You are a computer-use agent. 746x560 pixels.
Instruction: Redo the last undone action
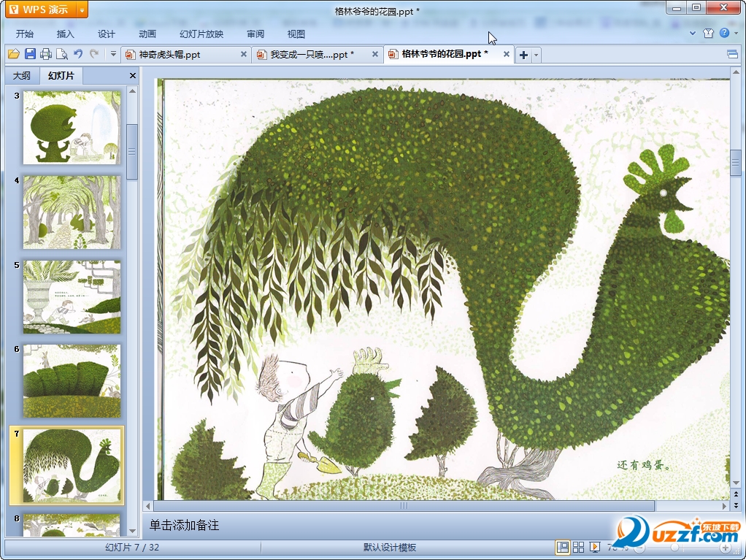click(94, 54)
